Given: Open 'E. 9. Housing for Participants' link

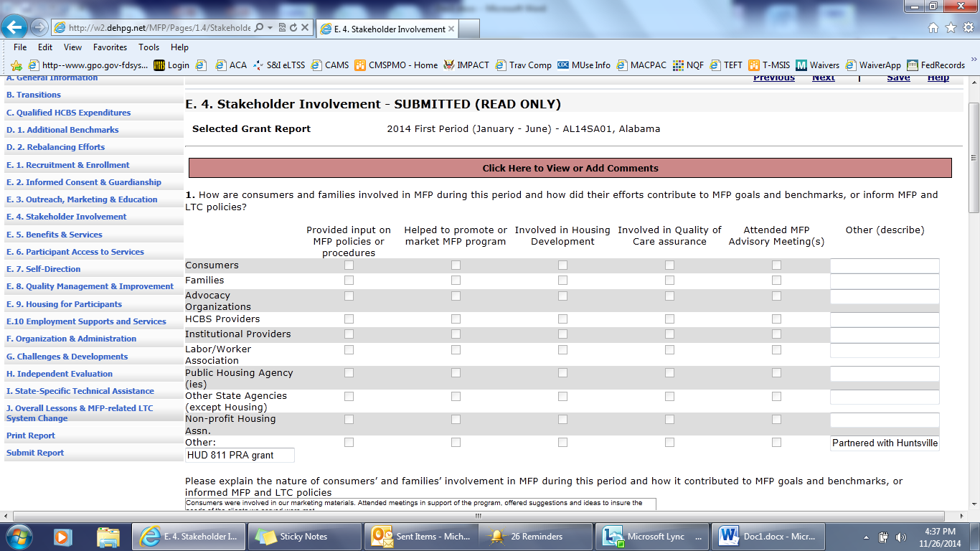Looking at the screenshot, I should 64,304.
